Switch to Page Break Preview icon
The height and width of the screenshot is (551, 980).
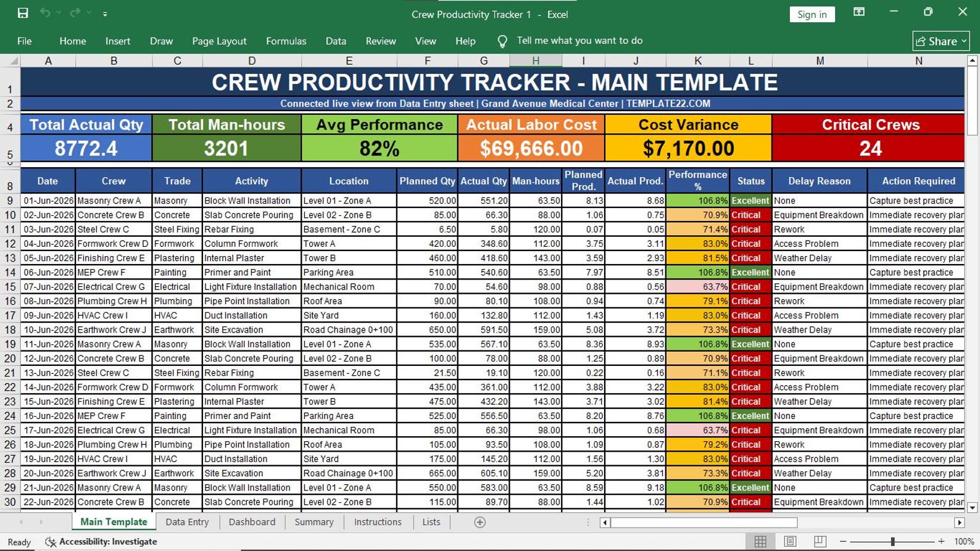820,541
